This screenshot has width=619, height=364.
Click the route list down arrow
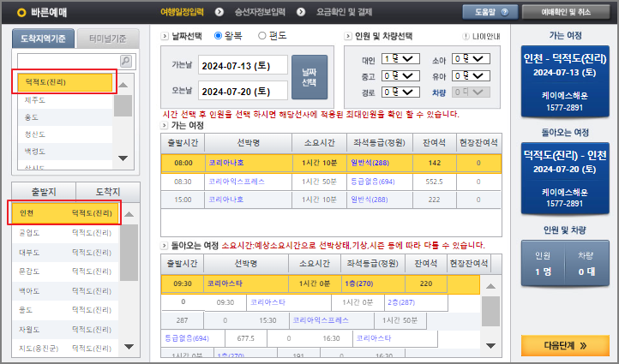coord(129,347)
